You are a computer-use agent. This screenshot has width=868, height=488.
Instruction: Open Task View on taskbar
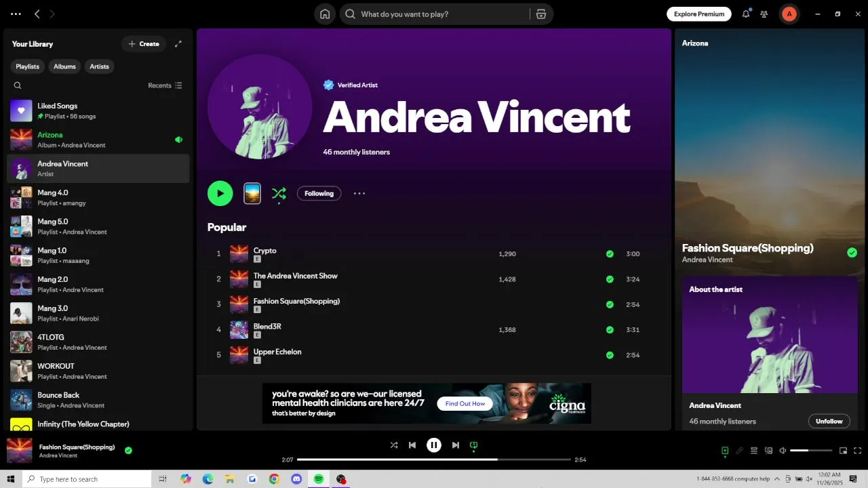coord(163,479)
